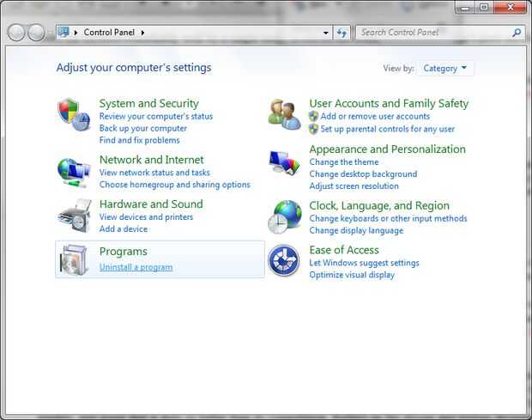The image size is (532, 420).
Task: Open Hardware and Sound heading
Action: click(x=151, y=204)
